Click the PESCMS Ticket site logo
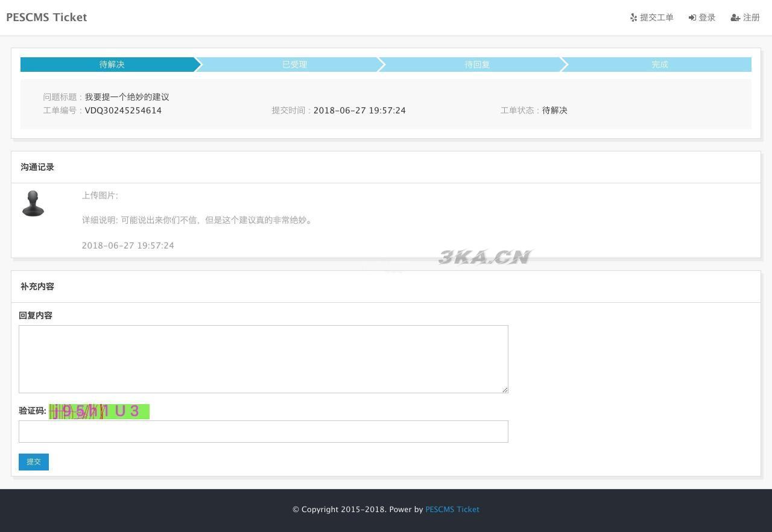Viewport: 772px width, 532px height. click(46, 17)
